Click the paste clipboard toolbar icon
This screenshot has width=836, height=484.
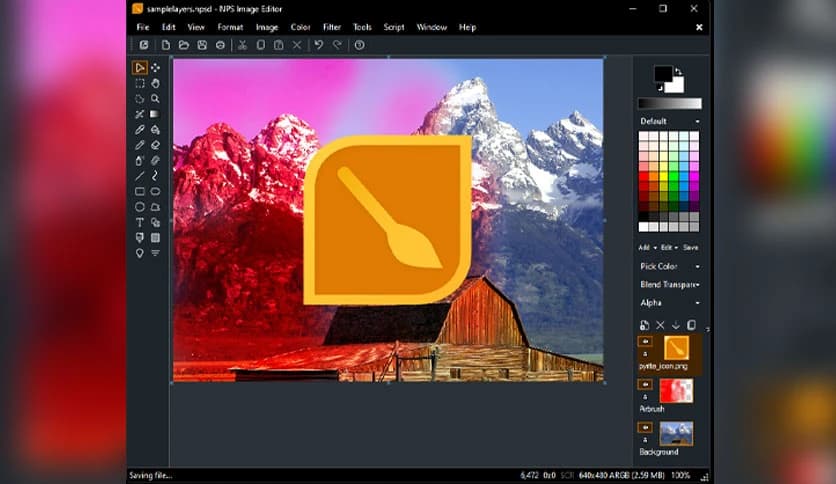(x=278, y=45)
